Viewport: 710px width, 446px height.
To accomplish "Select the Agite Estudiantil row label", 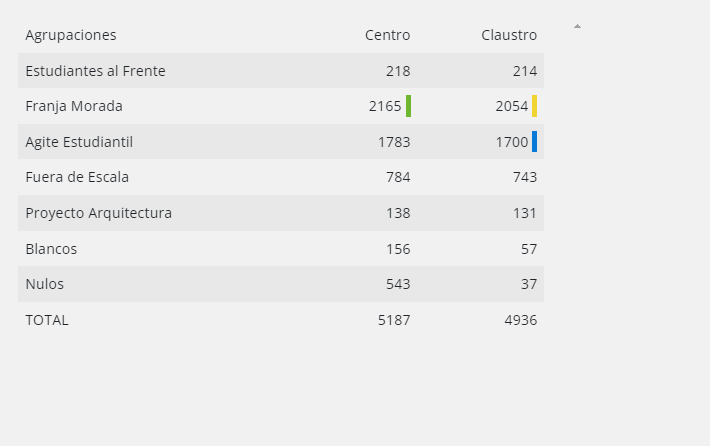I will click(x=79, y=142).
